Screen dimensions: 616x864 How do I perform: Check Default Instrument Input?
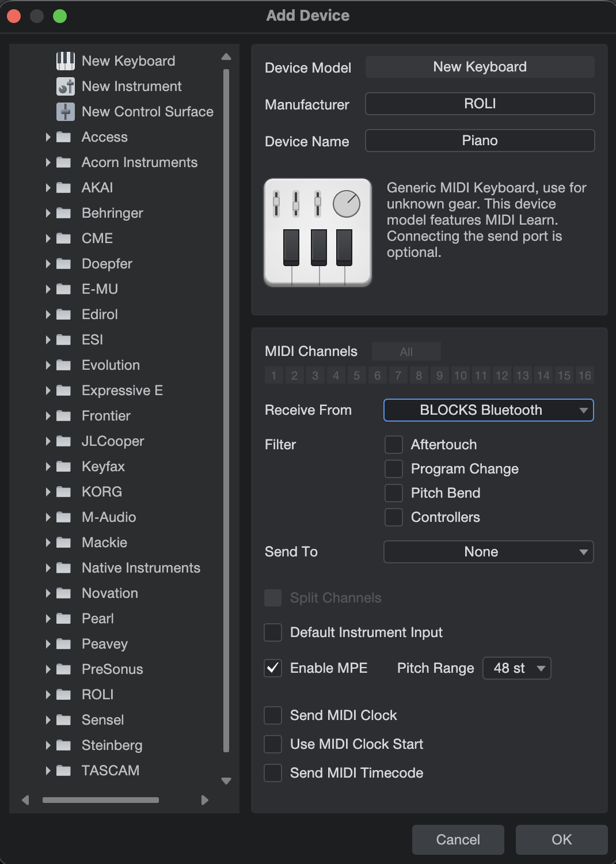(273, 632)
